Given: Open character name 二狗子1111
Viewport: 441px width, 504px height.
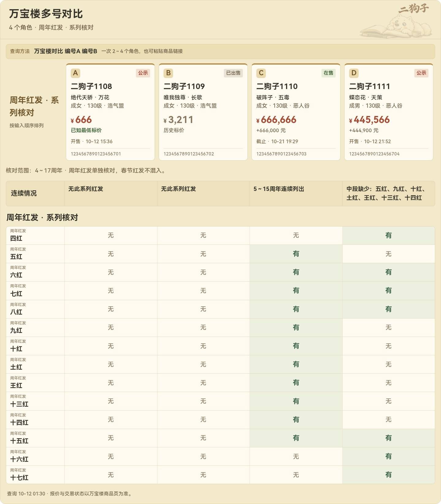Looking at the screenshot, I should pos(370,86).
